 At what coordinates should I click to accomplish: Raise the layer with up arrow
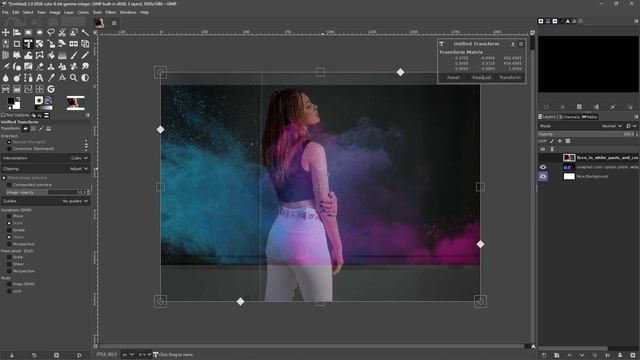click(570, 356)
